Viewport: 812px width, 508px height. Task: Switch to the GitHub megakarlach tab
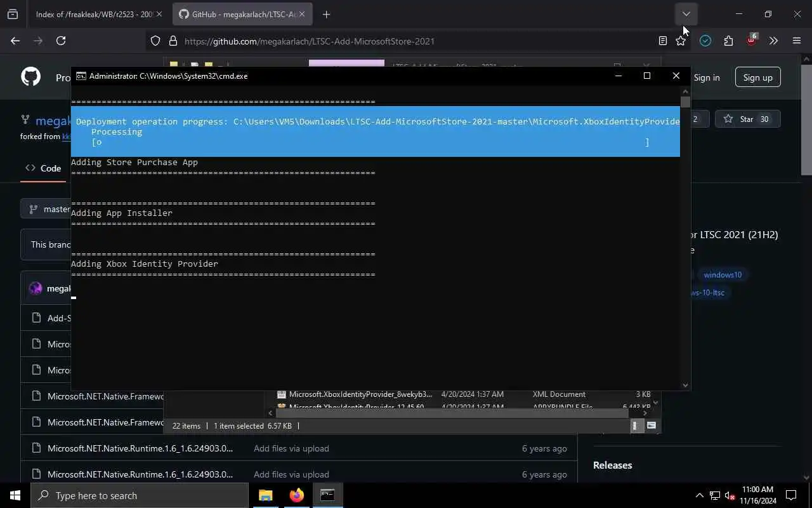(x=243, y=14)
